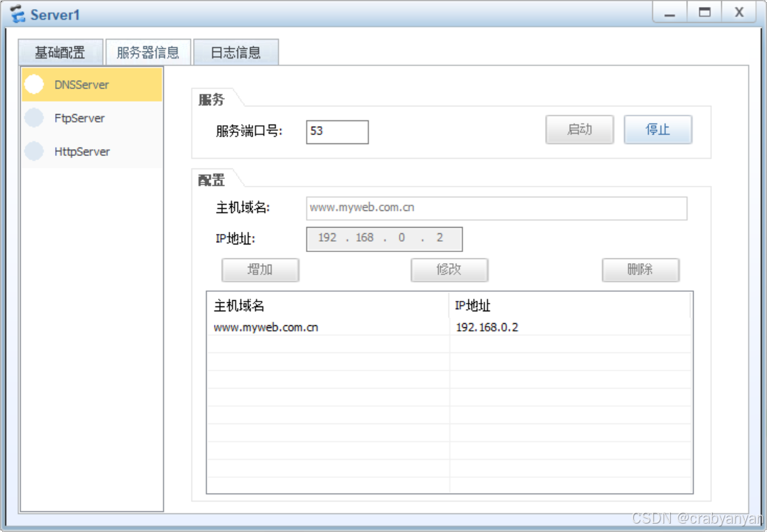Open the 服务器信息 tab
Screen dimensions: 767x532
(148, 52)
